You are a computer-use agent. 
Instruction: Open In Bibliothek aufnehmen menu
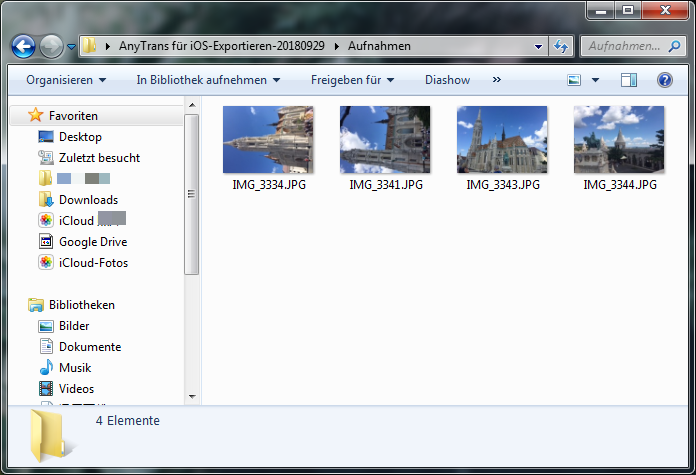click(x=208, y=80)
